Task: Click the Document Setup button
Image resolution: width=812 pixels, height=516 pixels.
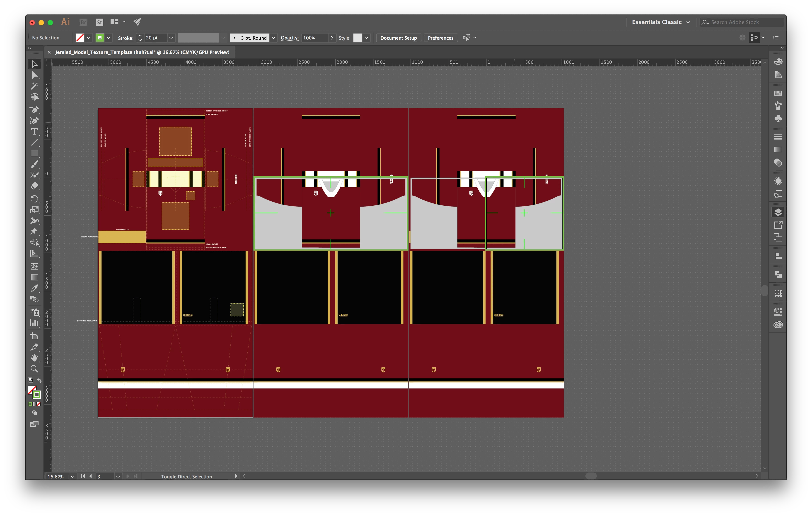Action: tap(398, 38)
